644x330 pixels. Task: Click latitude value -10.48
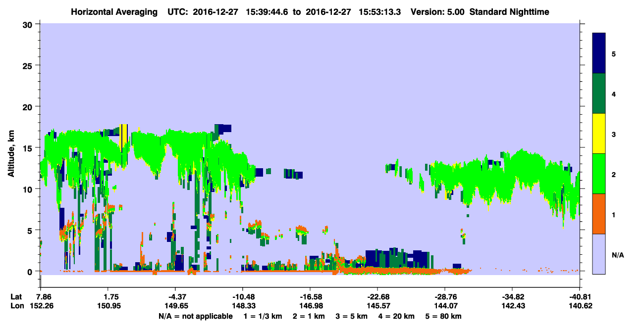coord(242,297)
